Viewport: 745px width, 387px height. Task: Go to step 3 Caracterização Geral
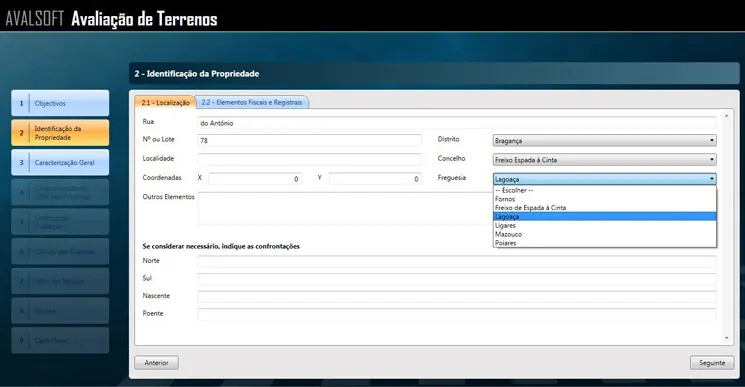coord(60,162)
